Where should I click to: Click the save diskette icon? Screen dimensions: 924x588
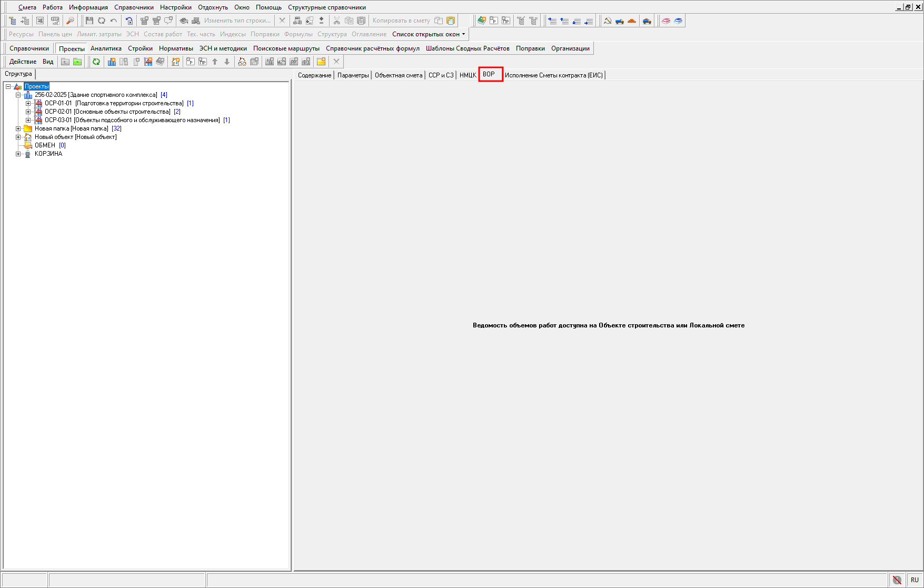pos(90,21)
